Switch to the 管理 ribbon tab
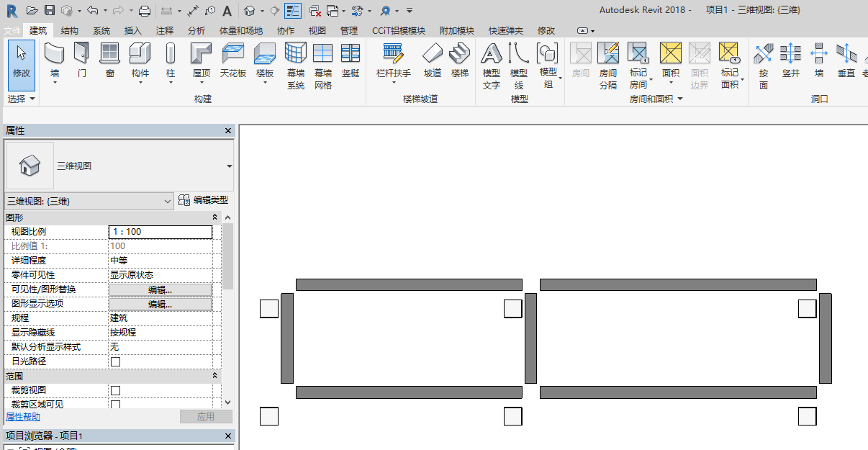868x450 pixels. (349, 31)
